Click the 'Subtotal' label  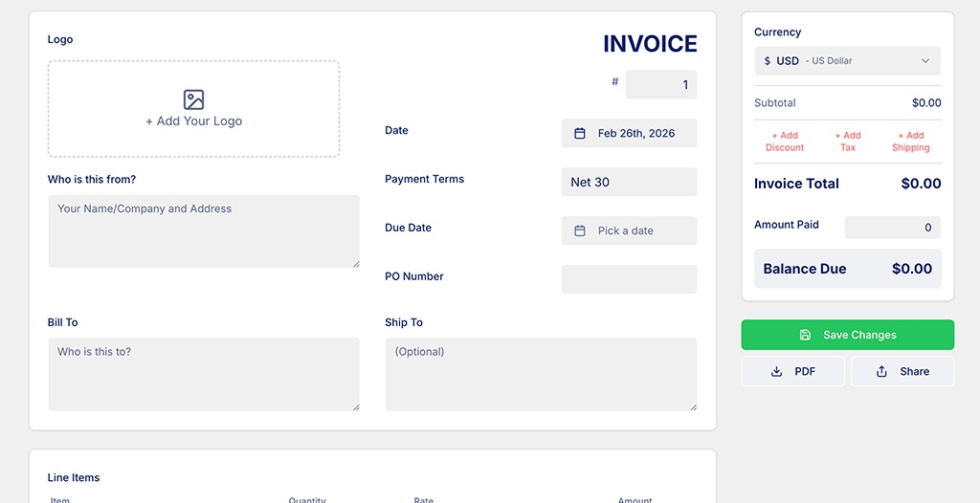[775, 103]
